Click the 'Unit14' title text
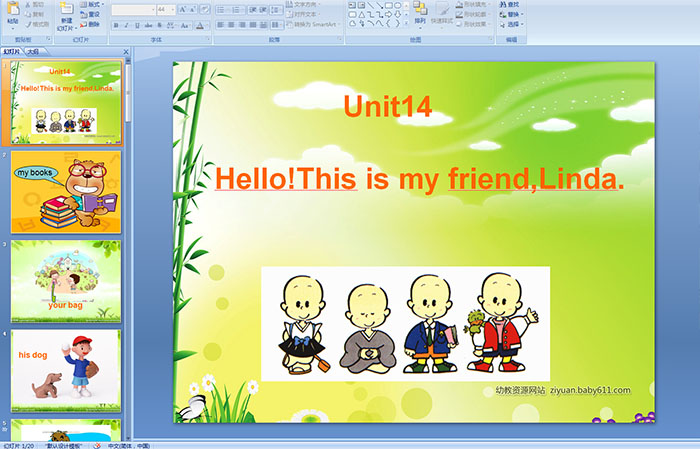Screen dimensions: 700x449 (x=388, y=107)
